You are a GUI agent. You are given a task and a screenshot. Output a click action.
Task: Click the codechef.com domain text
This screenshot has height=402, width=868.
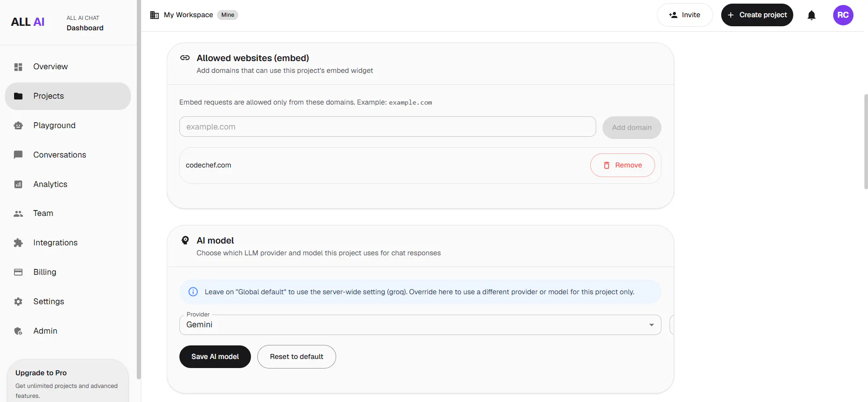(208, 165)
